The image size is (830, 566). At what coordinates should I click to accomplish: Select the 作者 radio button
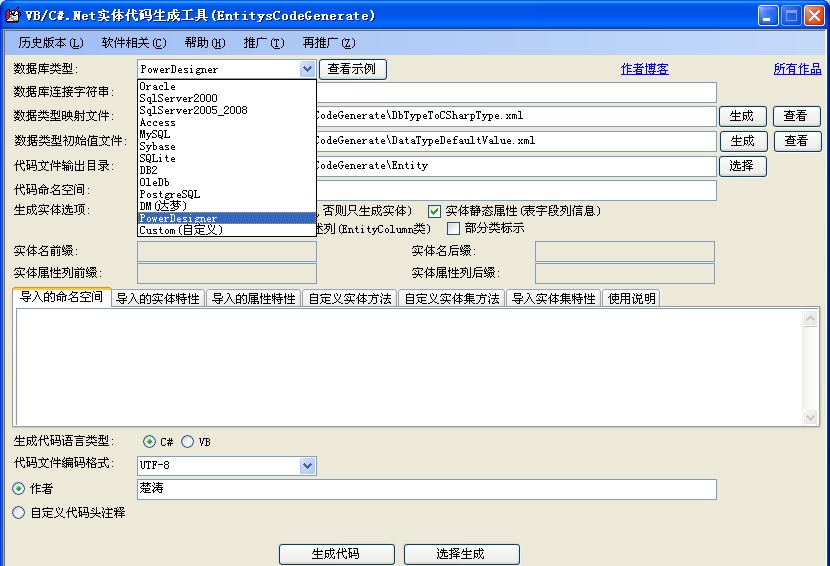(x=19, y=488)
